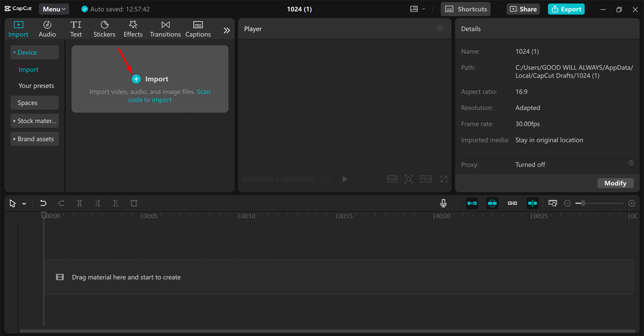Open the Stickers panel
This screenshot has width=644, height=336.
pyautogui.click(x=104, y=29)
